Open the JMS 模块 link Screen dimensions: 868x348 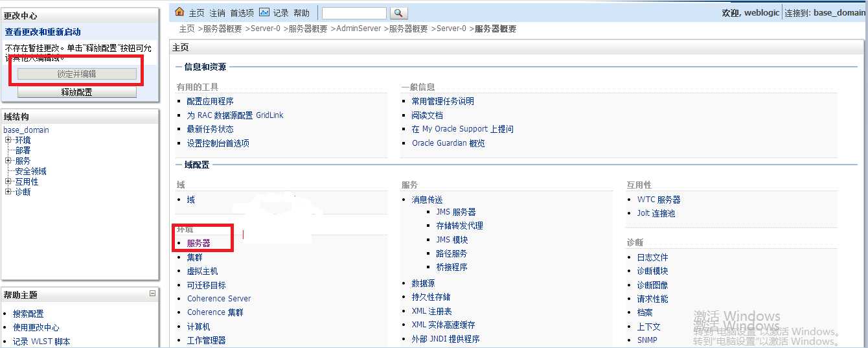[452, 240]
